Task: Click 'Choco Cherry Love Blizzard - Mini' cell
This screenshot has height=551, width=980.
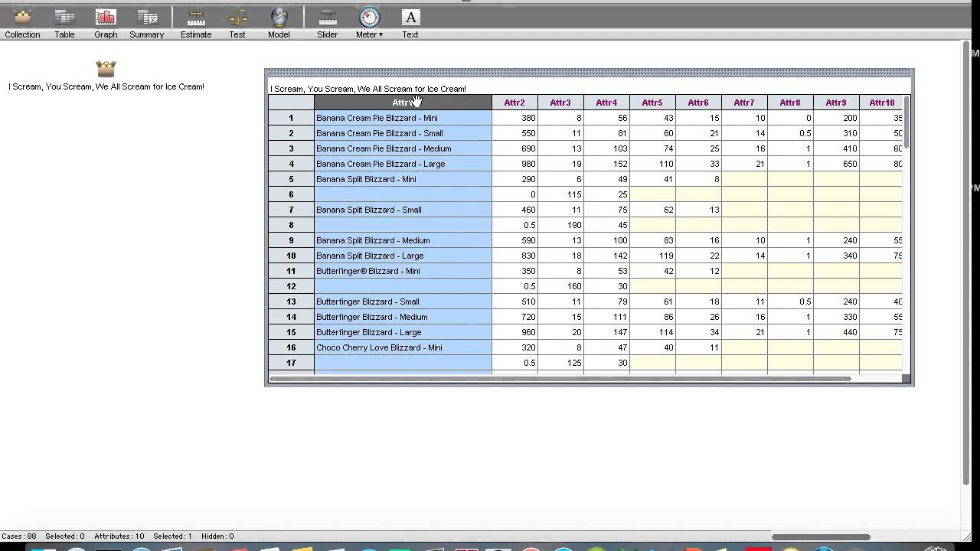Action: [403, 347]
